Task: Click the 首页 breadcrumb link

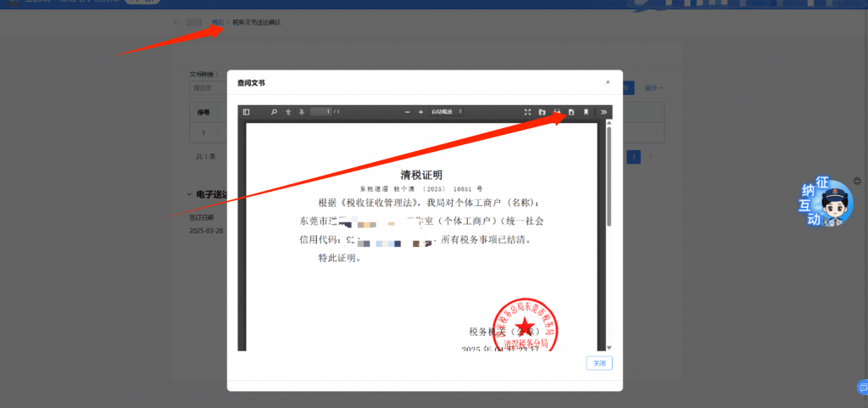Action: pyautogui.click(x=218, y=22)
